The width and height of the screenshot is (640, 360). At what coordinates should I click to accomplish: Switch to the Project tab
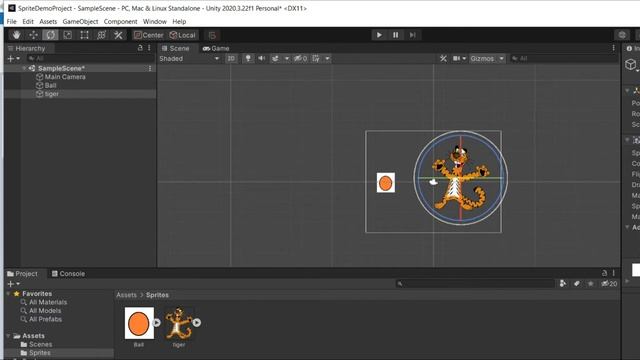[22, 273]
